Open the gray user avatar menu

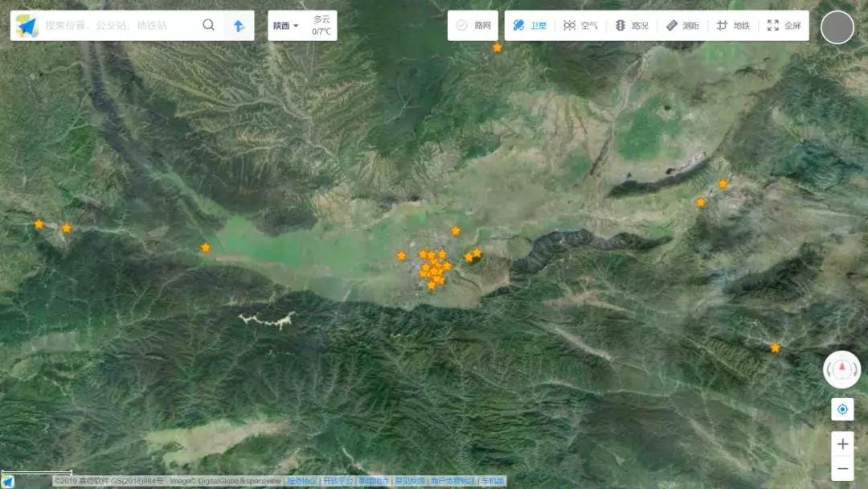coord(837,27)
